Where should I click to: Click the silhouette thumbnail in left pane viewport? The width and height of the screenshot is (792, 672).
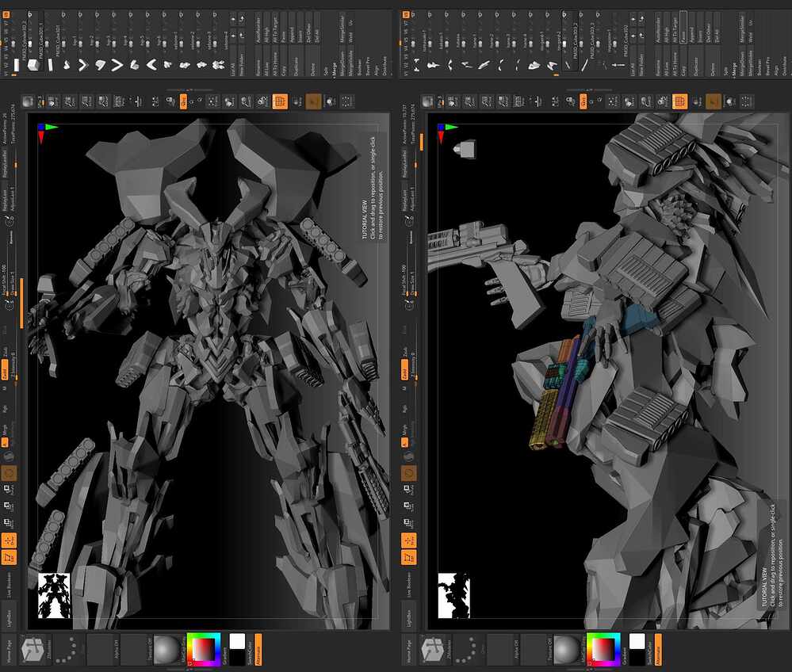pyautogui.click(x=55, y=596)
